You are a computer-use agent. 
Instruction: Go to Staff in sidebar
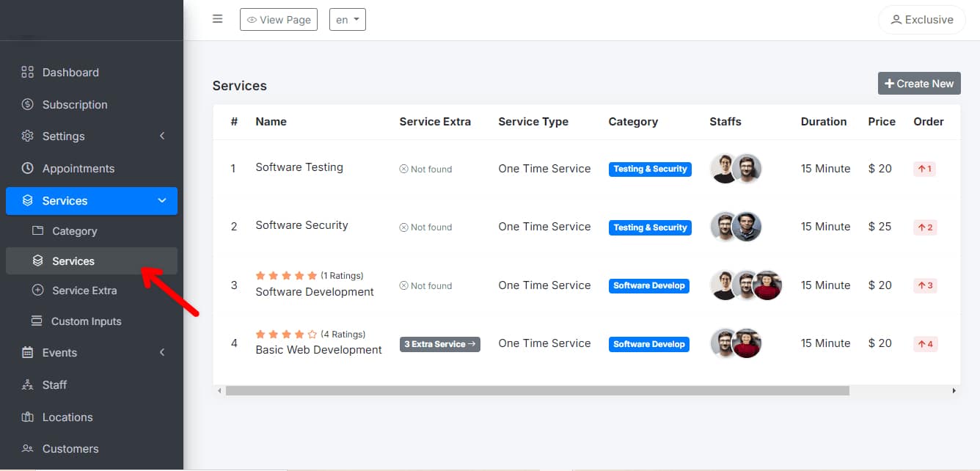click(x=54, y=384)
